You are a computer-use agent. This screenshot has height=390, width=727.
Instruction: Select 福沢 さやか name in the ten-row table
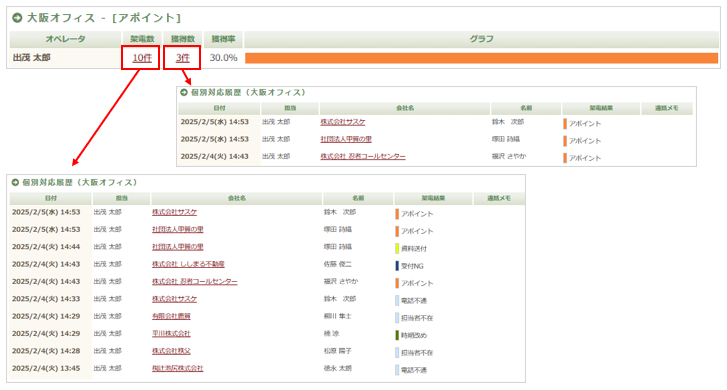point(341,281)
